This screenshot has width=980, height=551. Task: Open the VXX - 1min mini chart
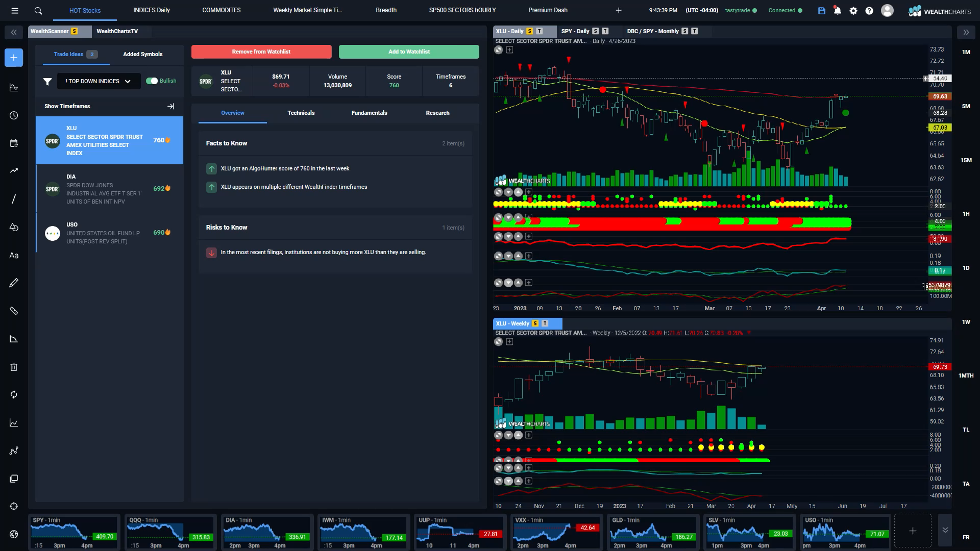556,532
